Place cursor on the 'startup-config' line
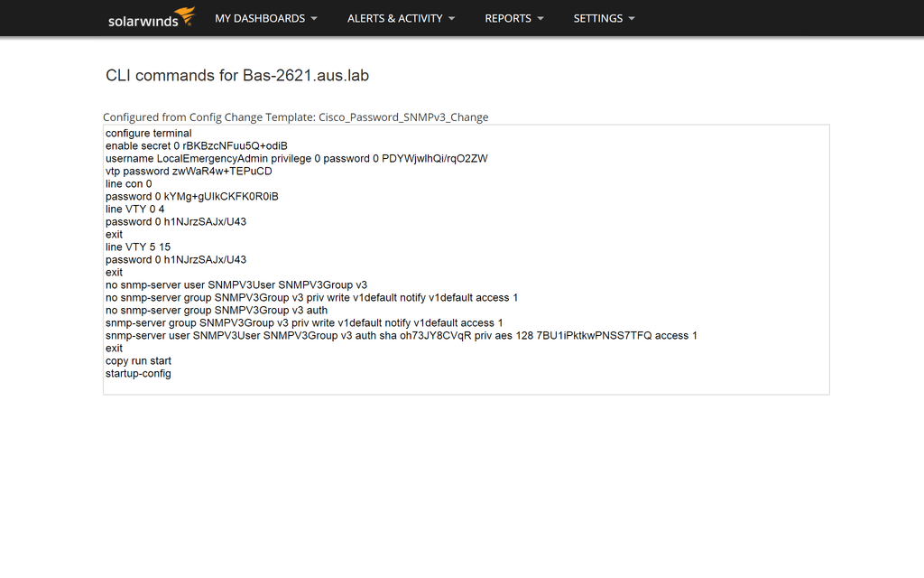Image resolution: width=924 pixels, height=578 pixels. [x=138, y=374]
